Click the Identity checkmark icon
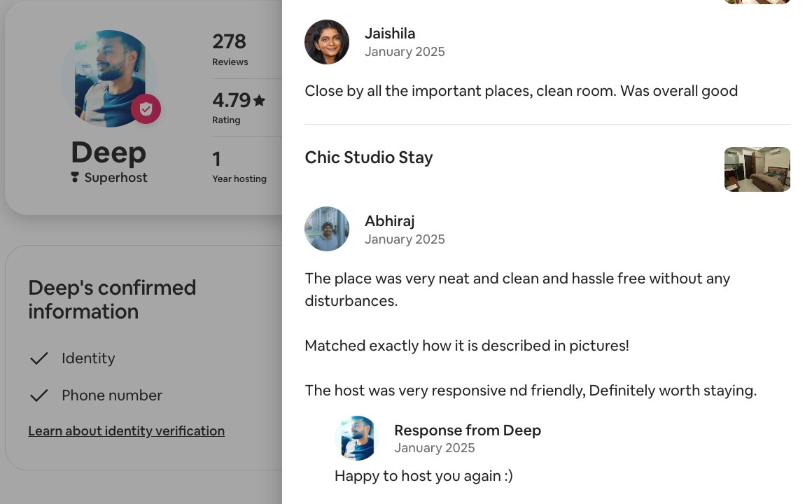The height and width of the screenshot is (504, 812). (x=38, y=358)
